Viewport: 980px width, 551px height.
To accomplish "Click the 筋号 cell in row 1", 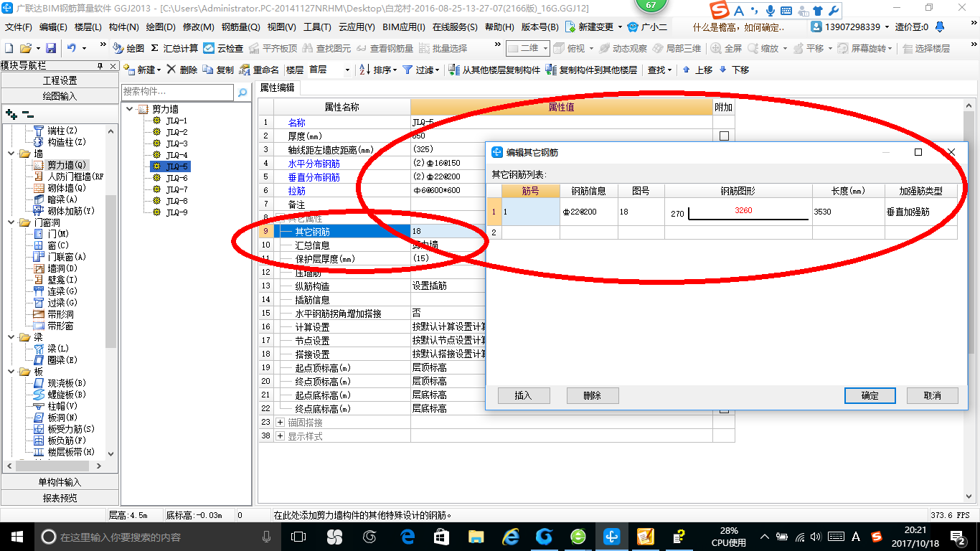I will 530,212.
